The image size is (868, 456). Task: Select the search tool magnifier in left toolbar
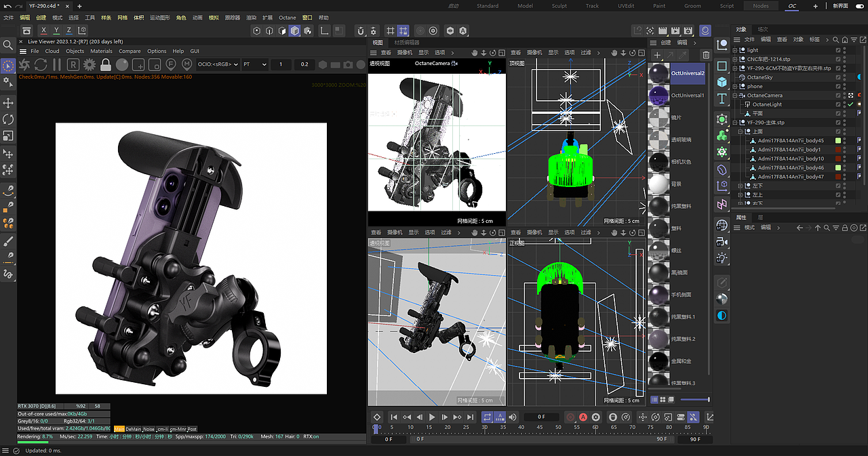tap(8, 45)
